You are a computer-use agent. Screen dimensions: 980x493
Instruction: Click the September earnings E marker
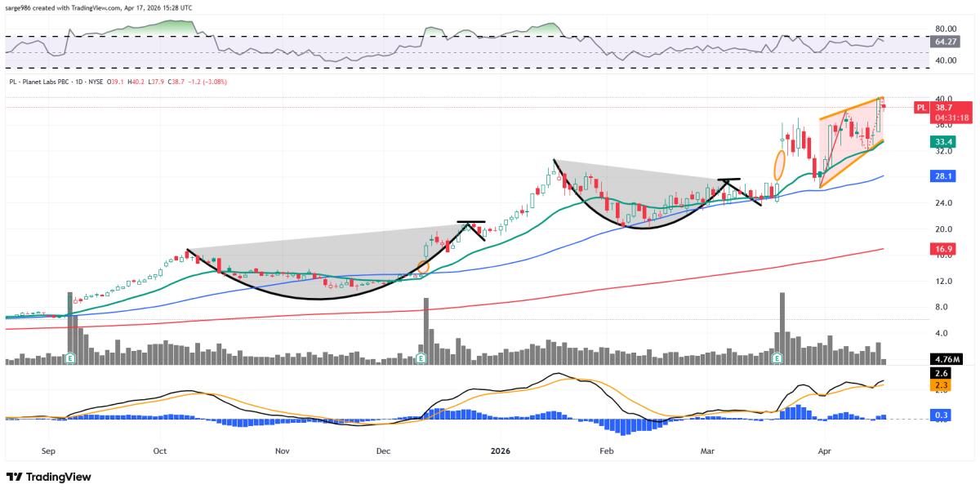70,358
